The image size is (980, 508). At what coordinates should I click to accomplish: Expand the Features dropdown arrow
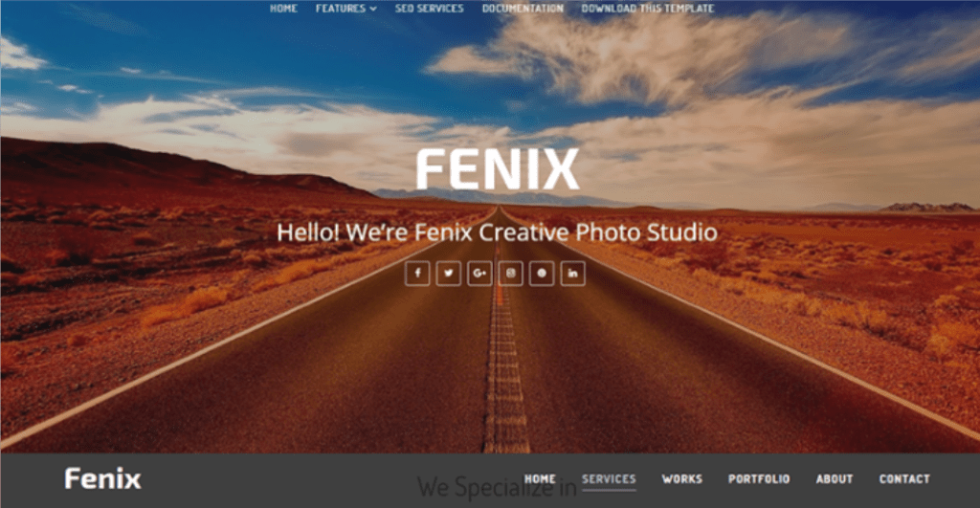tap(373, 9)
